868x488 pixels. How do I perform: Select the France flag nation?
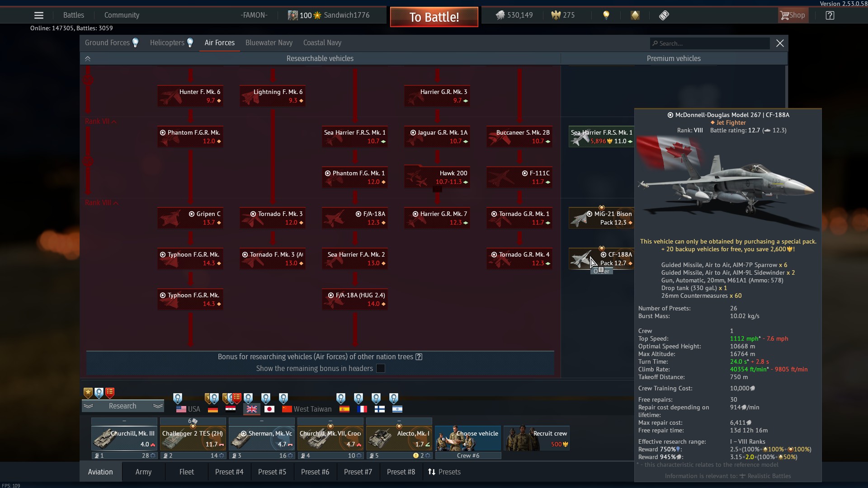(x=362, y=409)
